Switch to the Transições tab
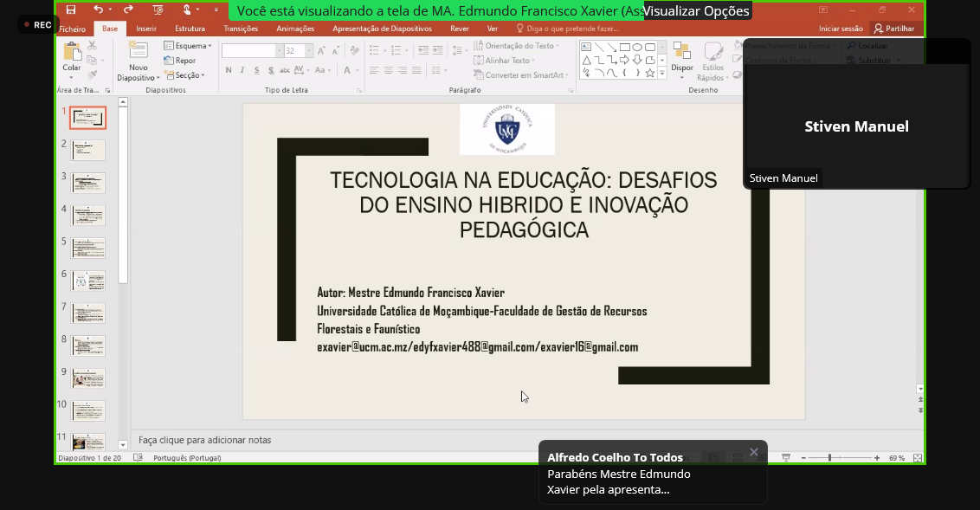The image size is (980, 510). (241, 29)
